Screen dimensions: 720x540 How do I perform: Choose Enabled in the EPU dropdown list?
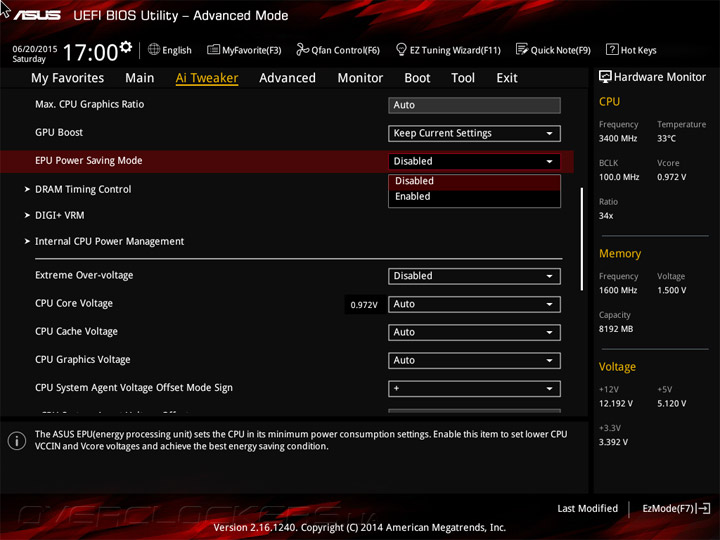474,197
